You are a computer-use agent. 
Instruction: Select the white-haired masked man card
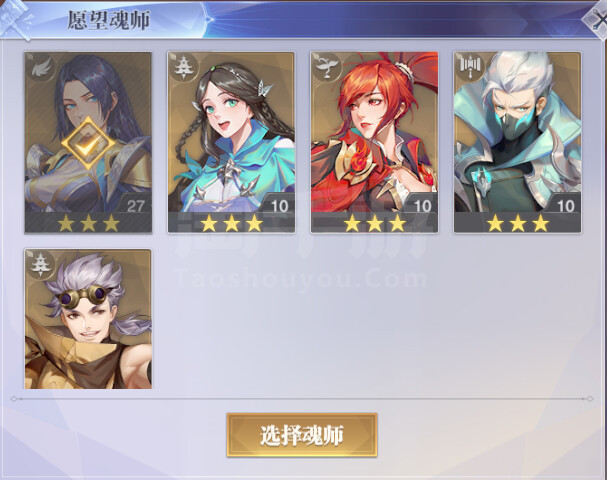point(518,142)
